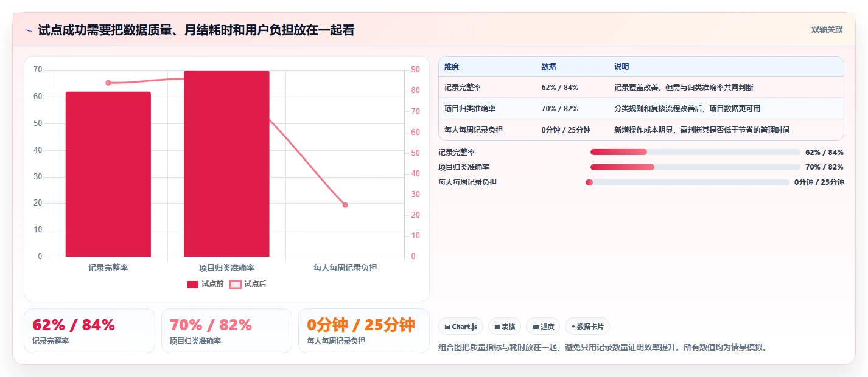Open the 0分钟 / 25分钟 stat card
This screenshot has height=377, width=868.
point(364,331)
